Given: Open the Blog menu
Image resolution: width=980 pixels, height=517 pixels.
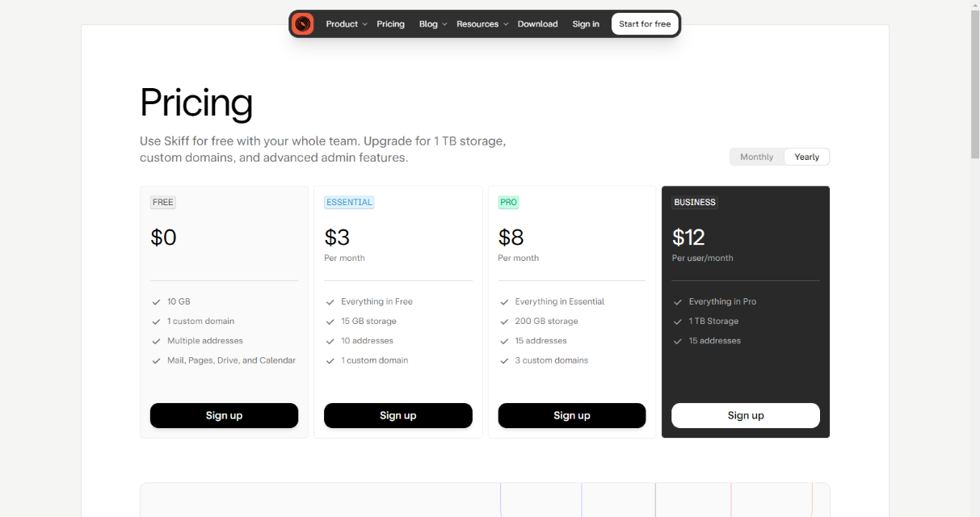Looking at the screenshot, I should pyautogui.click(x=428, y=24).
